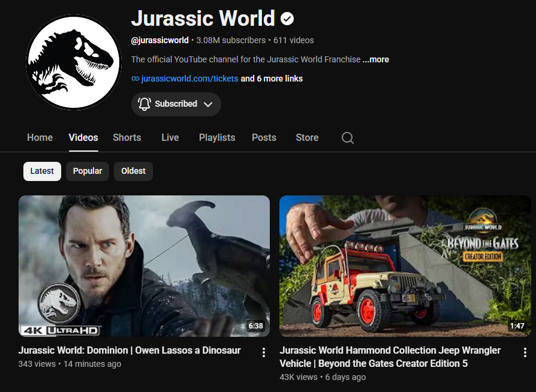Click the link chain icon beside jurassicworld.com

click(135, 79)
